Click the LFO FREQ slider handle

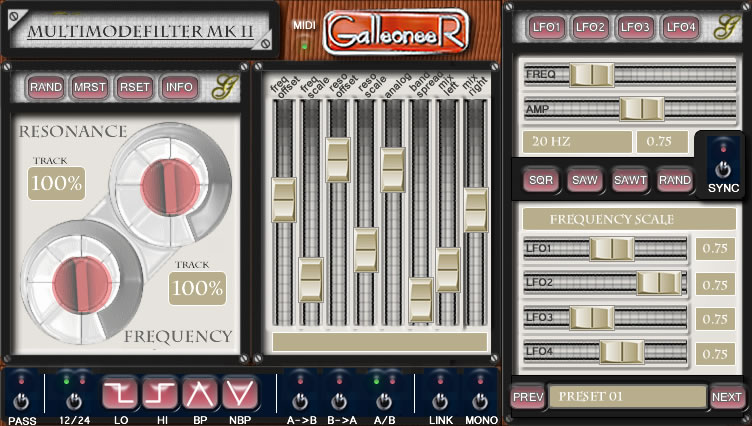click(x=592, y=75)
